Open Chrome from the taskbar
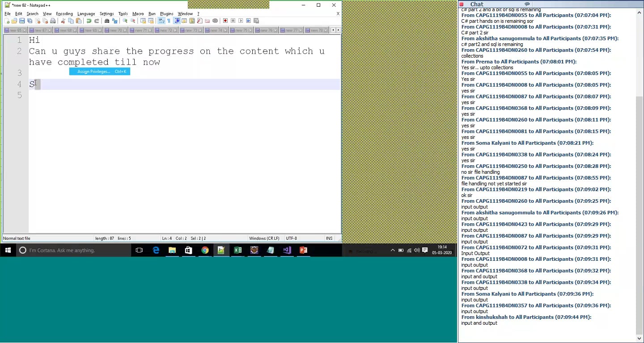Viewport: 644px width, 343px height. pyautogui.click(x=205, y=250)
